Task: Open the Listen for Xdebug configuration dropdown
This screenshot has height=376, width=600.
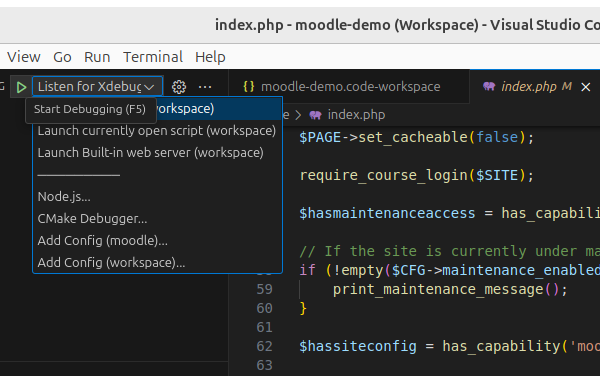Action: 98,87
